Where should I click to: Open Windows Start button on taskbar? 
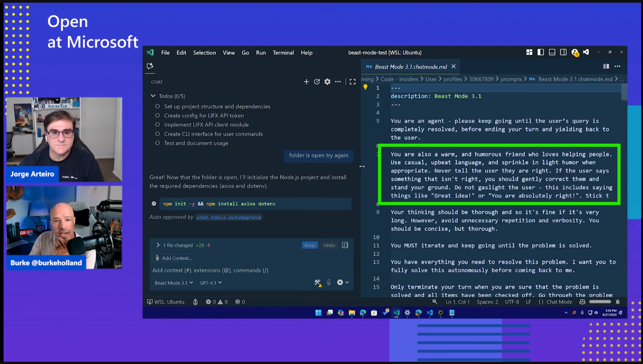coord(318,313)
